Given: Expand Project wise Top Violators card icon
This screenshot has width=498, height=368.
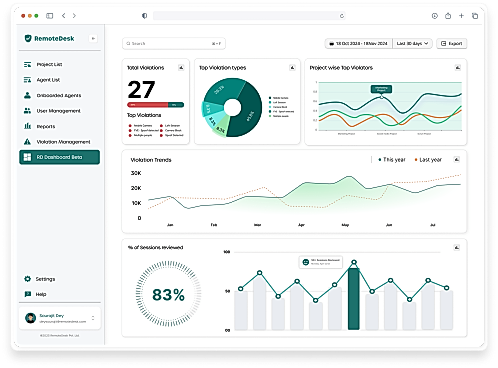Looking at the screenshot, I should (x=458, y=68).
